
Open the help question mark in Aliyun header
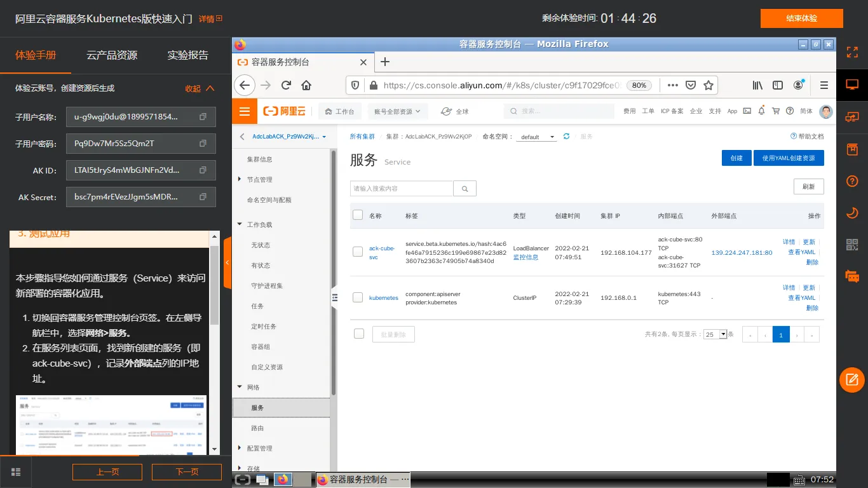pyautogui.click(x=790, y=111)
